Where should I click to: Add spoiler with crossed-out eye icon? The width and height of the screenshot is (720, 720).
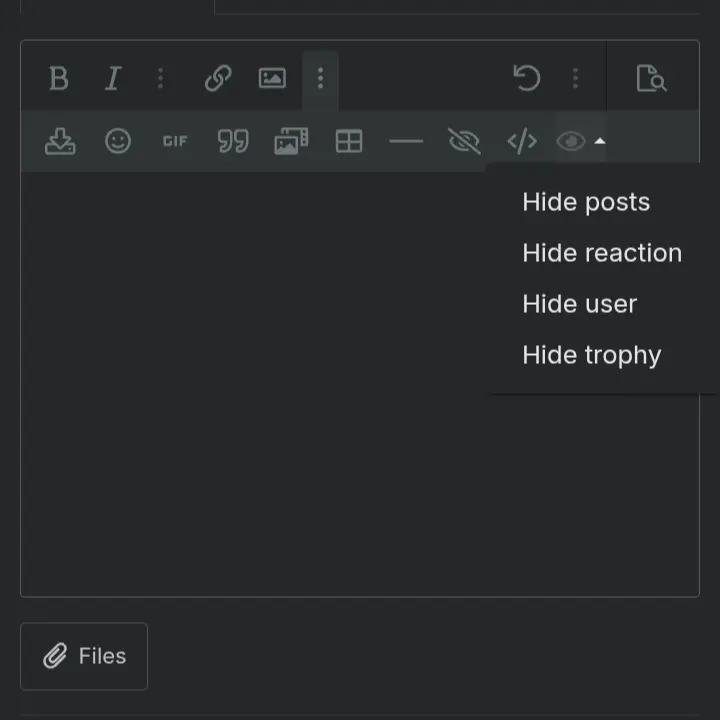(464, 141)
